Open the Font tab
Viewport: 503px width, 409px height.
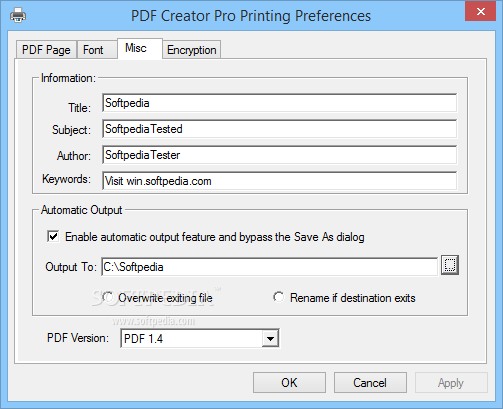pyautogui.click(x=97, y=50)
